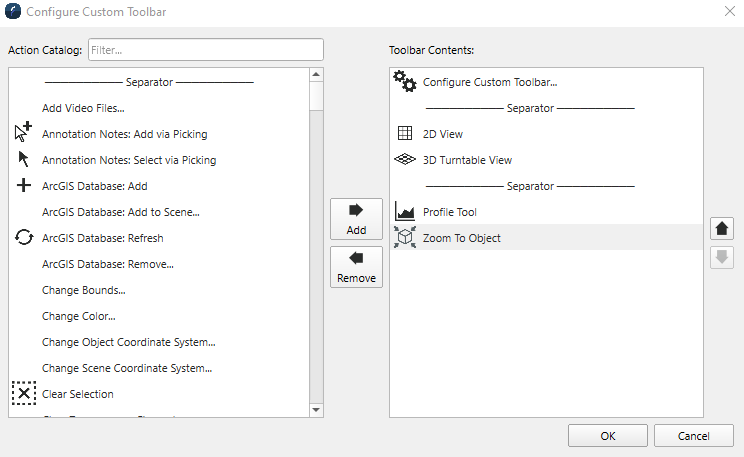Select the 3D Turntable View icon
Screen dimensions: 744x457
[x=405, y=159]
